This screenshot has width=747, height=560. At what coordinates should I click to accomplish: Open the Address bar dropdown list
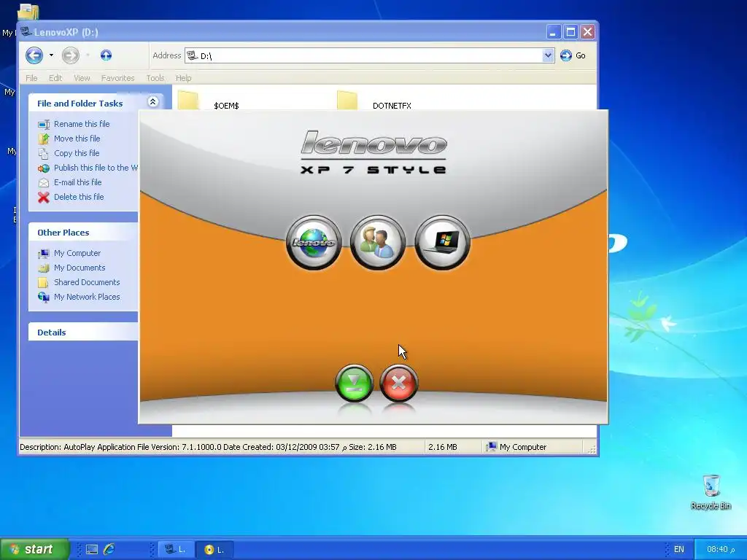548,55
